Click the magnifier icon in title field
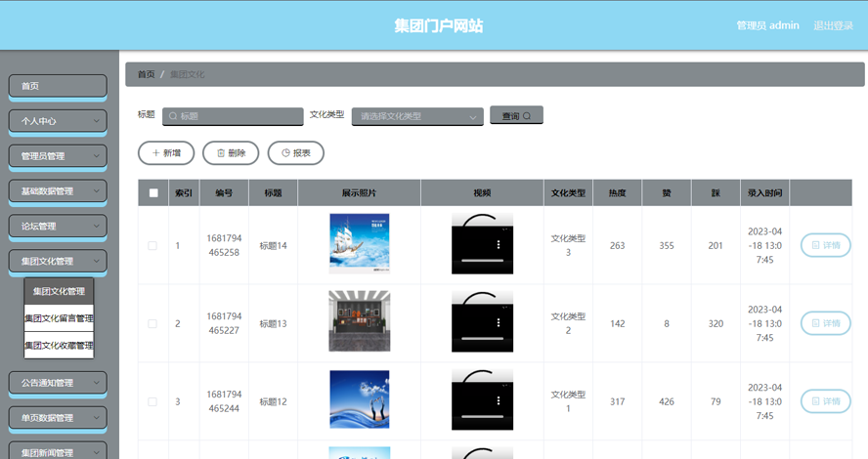Screen dimensions: 868x459 (173, 116)
